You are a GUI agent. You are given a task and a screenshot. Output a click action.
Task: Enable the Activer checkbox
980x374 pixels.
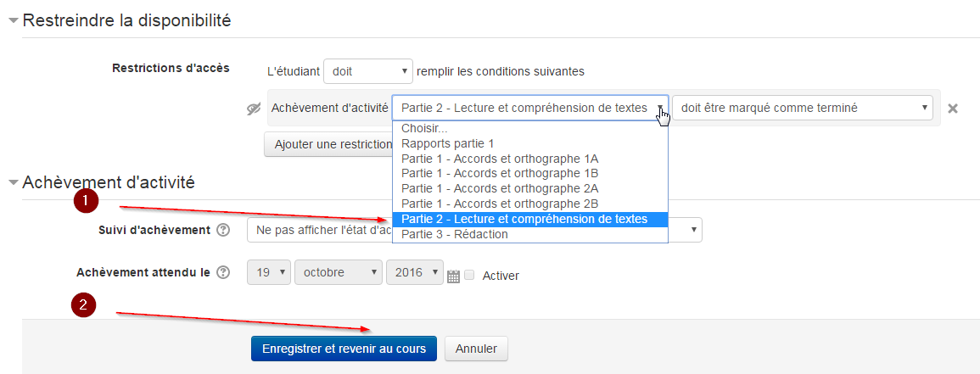pos(469,275)
